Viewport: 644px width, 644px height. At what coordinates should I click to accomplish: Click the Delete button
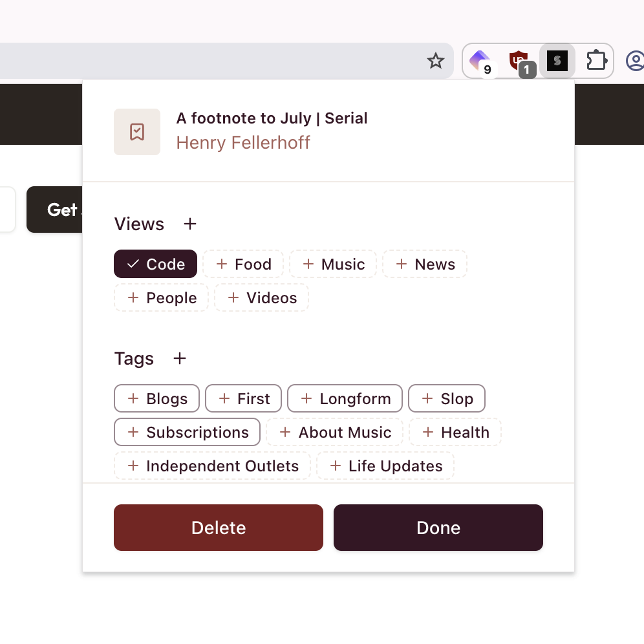[219, 528]
